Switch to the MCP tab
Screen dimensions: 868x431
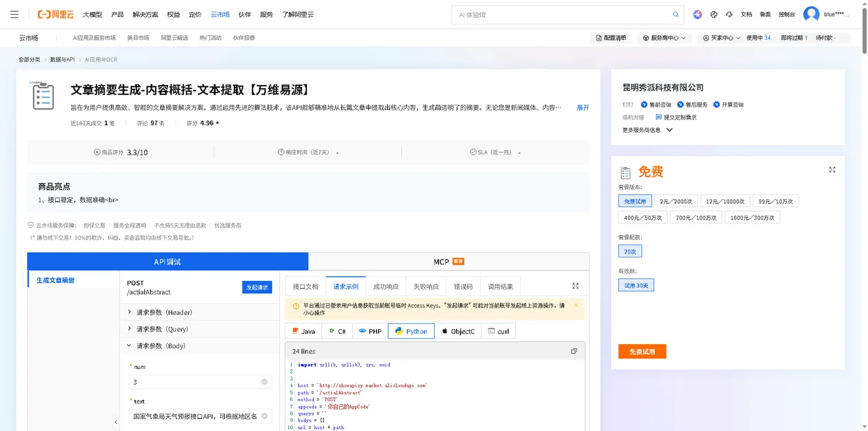click(448, 262)
